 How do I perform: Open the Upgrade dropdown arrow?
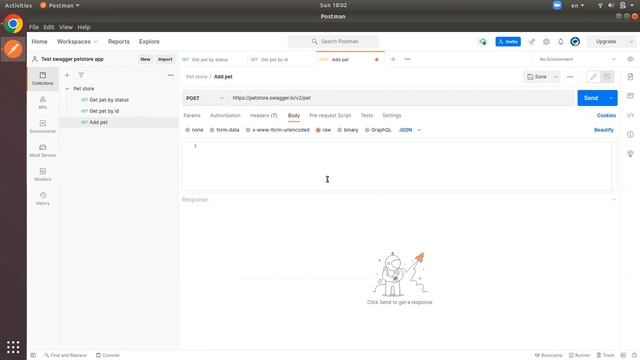tap(631, 42)
